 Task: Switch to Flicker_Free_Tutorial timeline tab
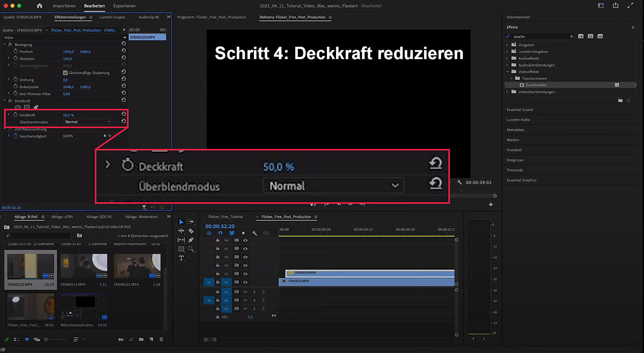tap(225, 217)
